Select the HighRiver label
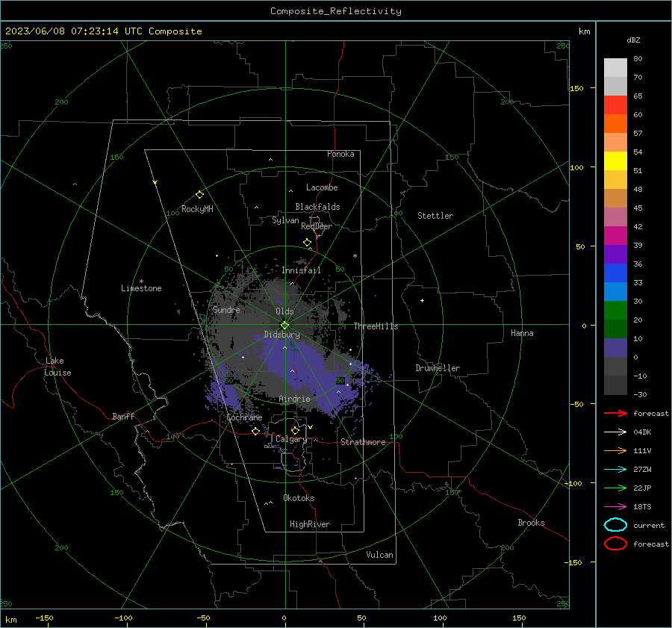The height and width of the screenshot is (628, 672). click(310, 524)
